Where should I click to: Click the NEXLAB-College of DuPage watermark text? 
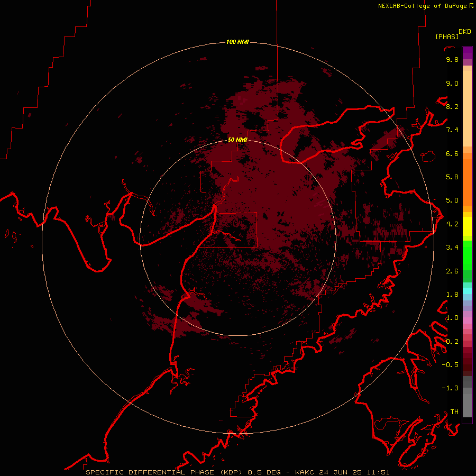click(x=425, y=6)
